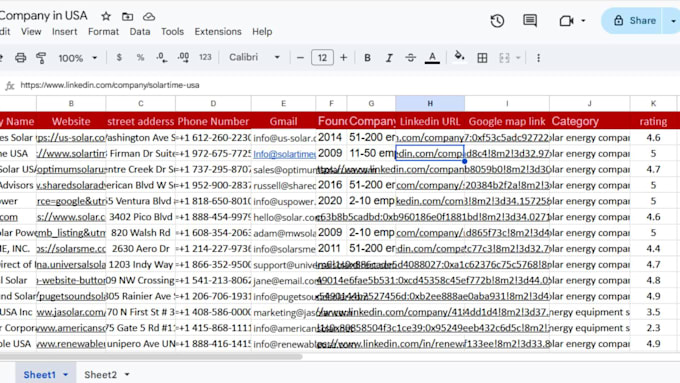Viewport: 680px width, 383px height.
Task: Select column K header
Action: 653,103
